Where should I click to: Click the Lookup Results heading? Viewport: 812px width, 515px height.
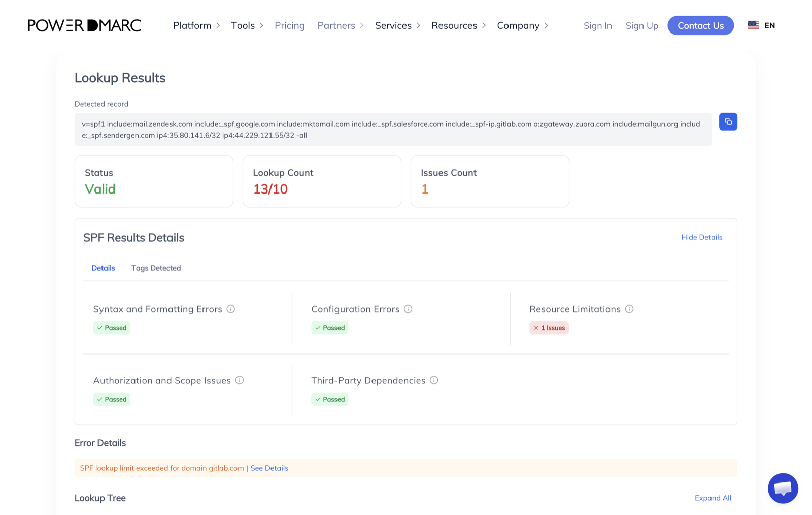coord(120,78)
